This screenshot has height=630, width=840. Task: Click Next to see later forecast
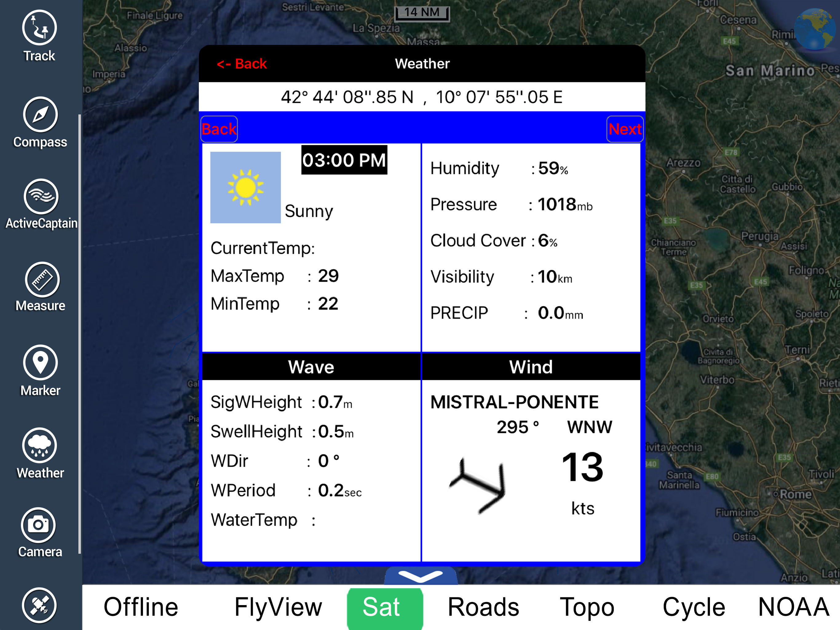coord(624,129)
